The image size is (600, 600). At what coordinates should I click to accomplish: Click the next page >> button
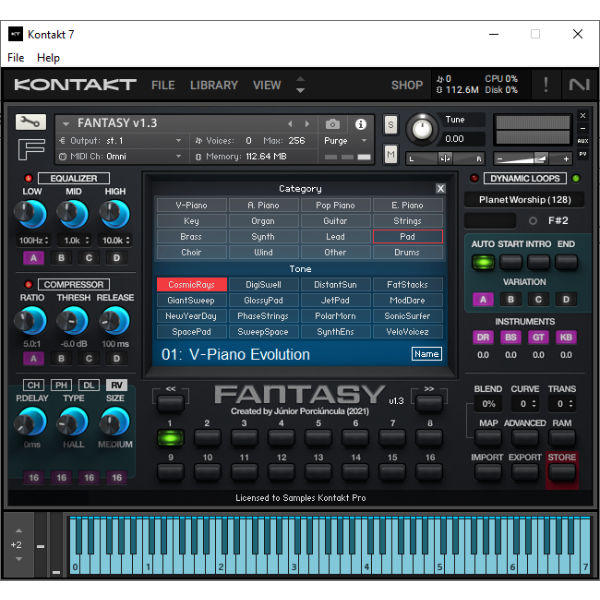[429, 403]
